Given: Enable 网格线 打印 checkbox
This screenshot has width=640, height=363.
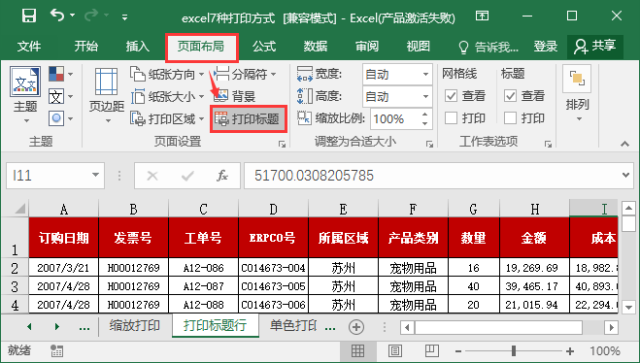Looking at the screenshot, I should [x=451, y=118].
